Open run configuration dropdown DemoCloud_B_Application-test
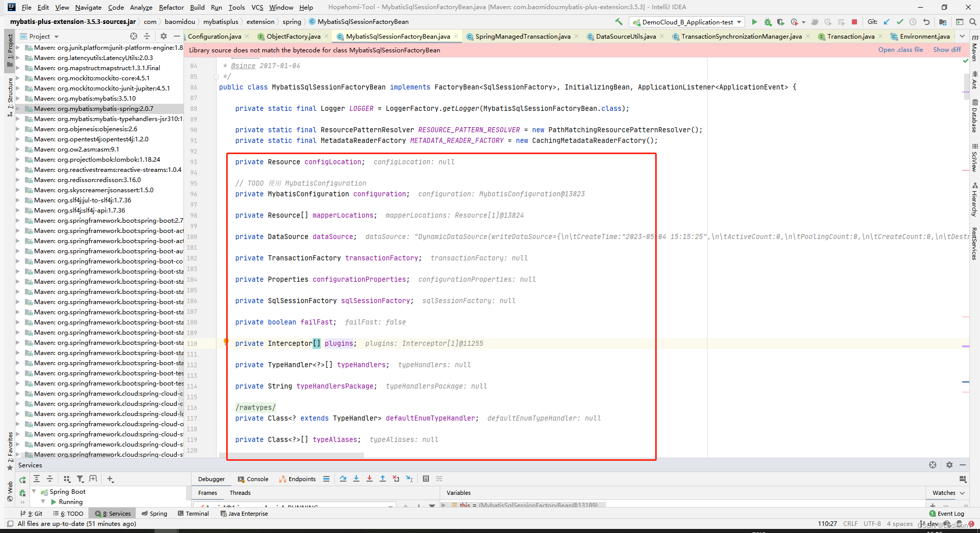 pyautogui.click(x=687, y=22)
